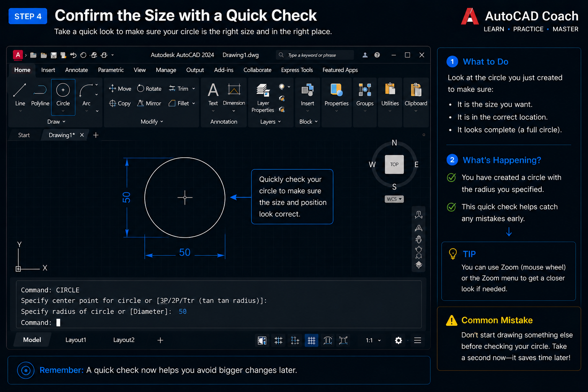Click the keyword search box

[x=315, y=55]
